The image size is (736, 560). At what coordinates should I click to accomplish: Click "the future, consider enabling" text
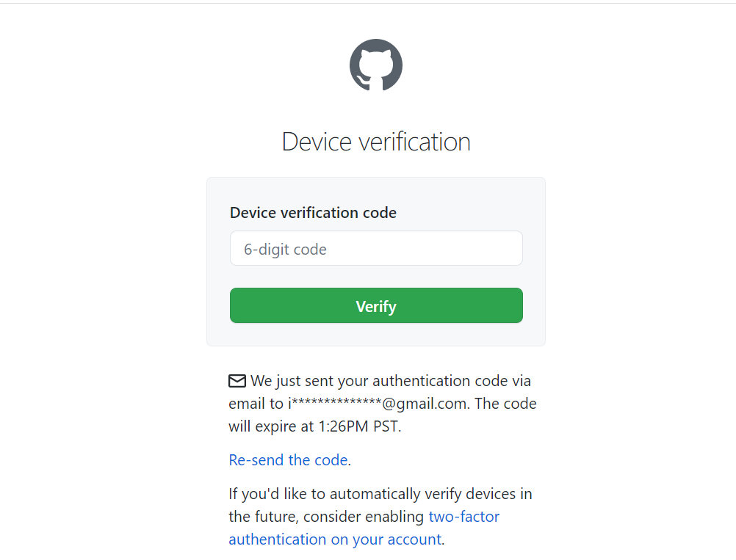coord(326,517)
